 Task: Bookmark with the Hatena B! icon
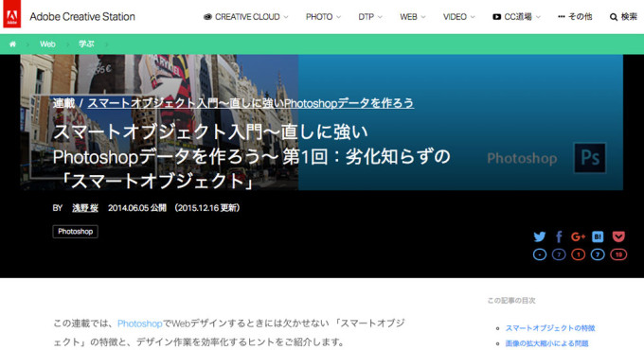tap(598, 236)
